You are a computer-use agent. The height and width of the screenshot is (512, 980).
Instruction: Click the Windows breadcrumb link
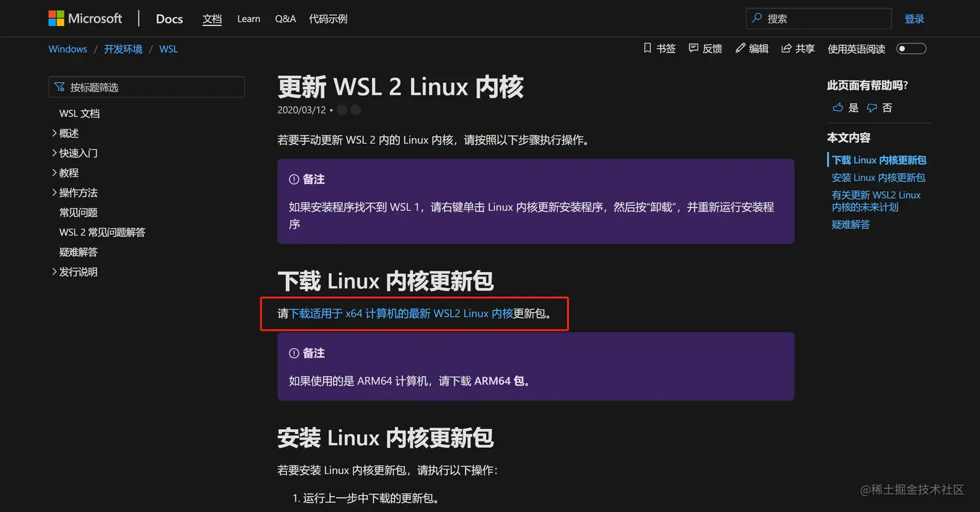[x=67, y=49]
